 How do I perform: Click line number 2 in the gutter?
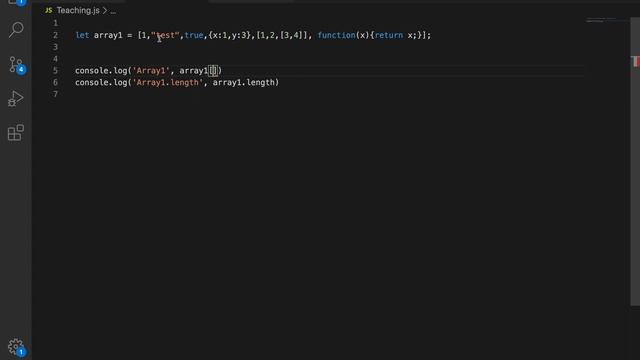point(55,35)
